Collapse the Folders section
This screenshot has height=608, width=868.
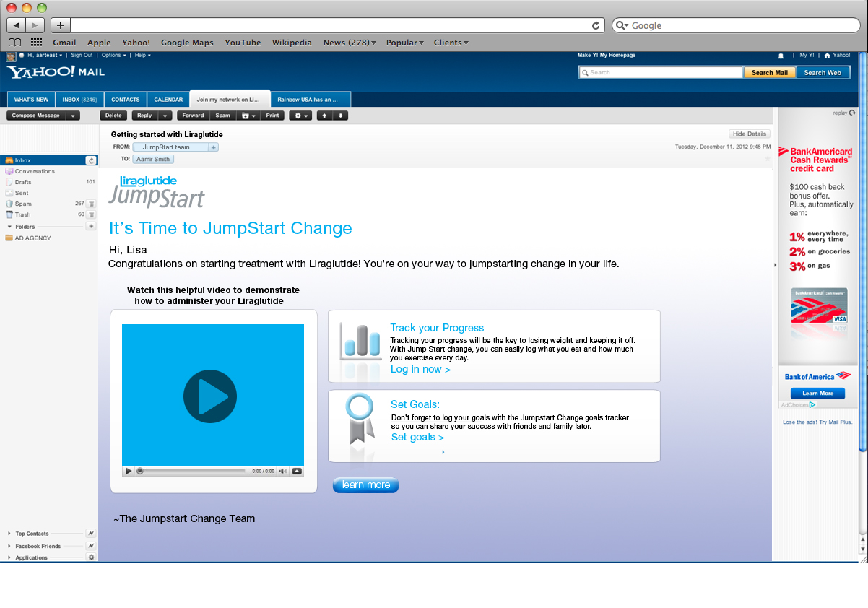tap(9, 227)
